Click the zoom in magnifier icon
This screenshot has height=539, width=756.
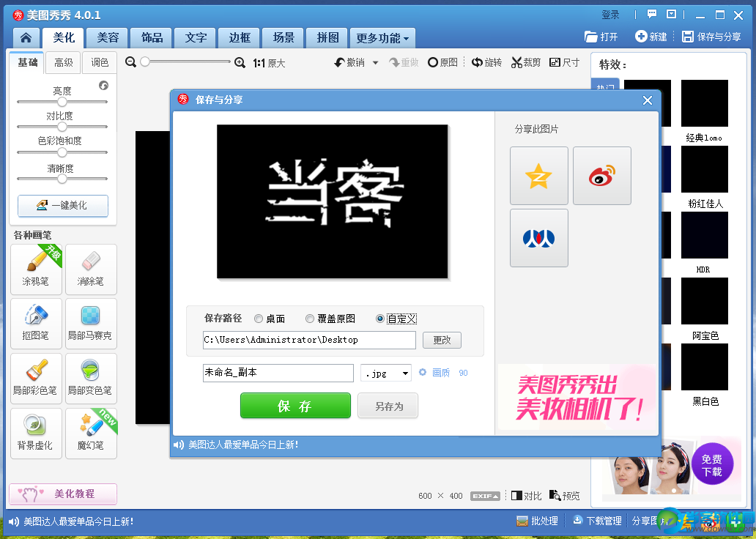click(x=240, y=63)
